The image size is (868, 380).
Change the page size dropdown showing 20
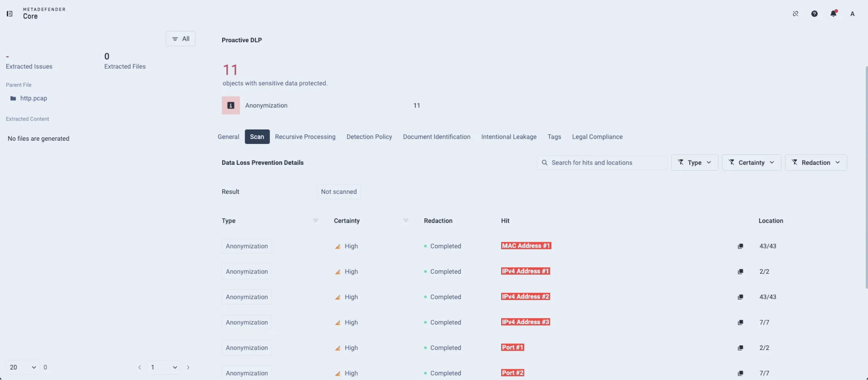23,367
